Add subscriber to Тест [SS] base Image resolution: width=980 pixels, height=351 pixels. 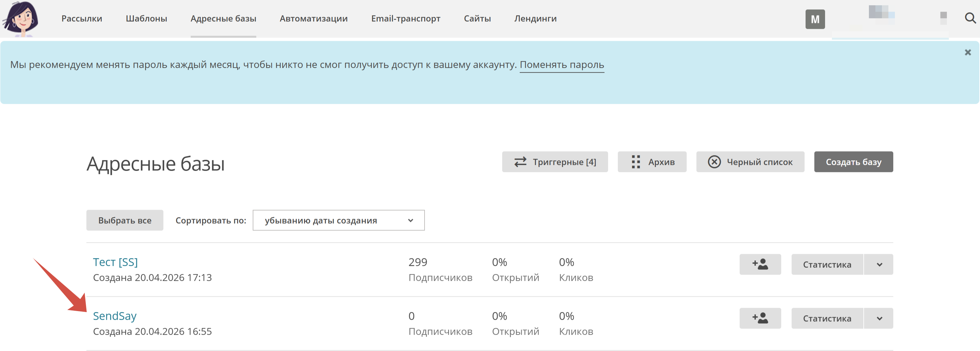pyautogui.click(x=760, y=264)
